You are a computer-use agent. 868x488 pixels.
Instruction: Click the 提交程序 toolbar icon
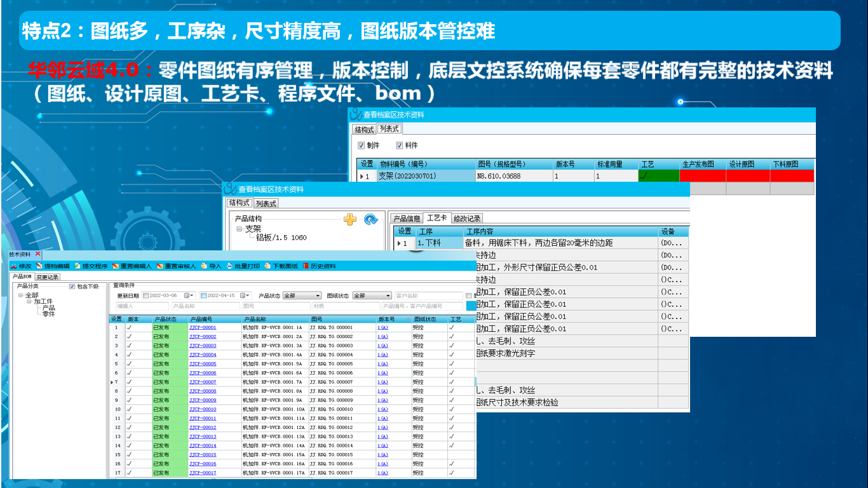pos(77,266)
